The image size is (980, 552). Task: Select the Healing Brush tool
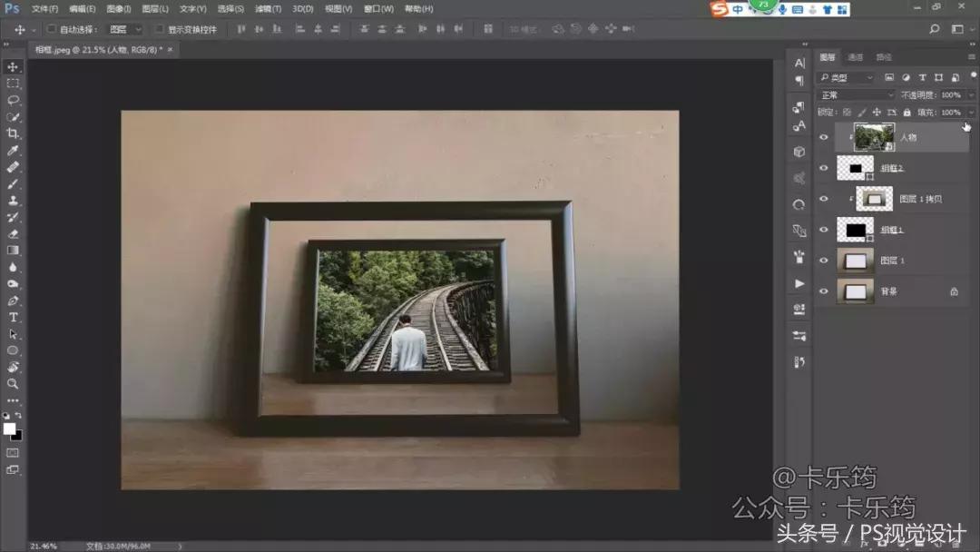tap(13, 167)
